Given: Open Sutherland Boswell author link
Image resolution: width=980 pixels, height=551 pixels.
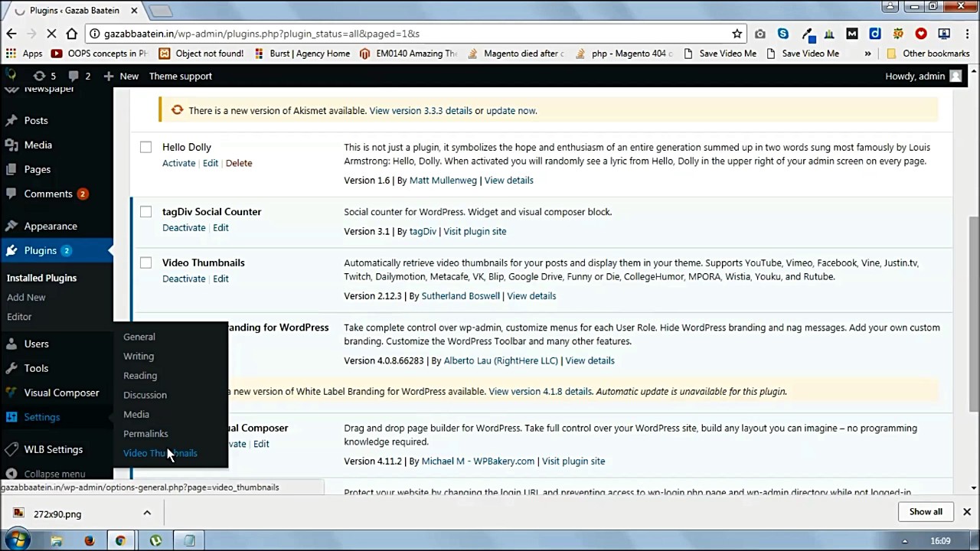Looking at the screenshot, I should 460,296.
